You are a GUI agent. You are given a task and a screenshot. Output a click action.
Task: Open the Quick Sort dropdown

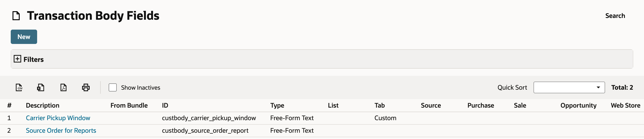point(569,87)
